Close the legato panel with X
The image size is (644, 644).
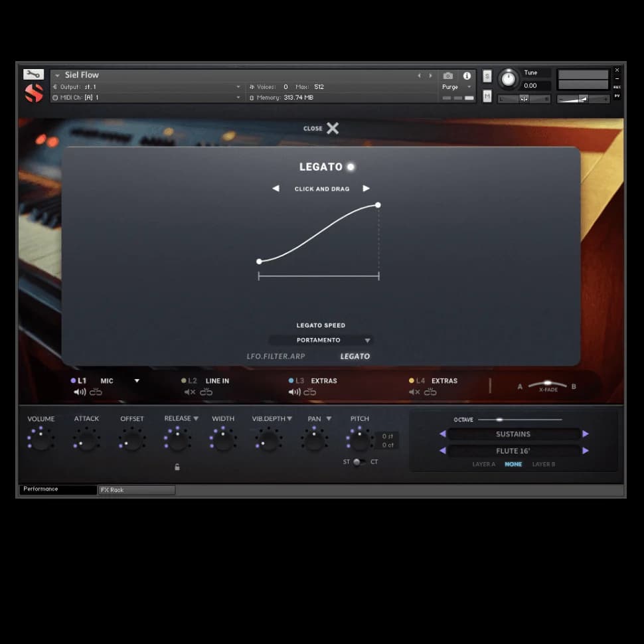pyautogui.click(x=332, y=128)
